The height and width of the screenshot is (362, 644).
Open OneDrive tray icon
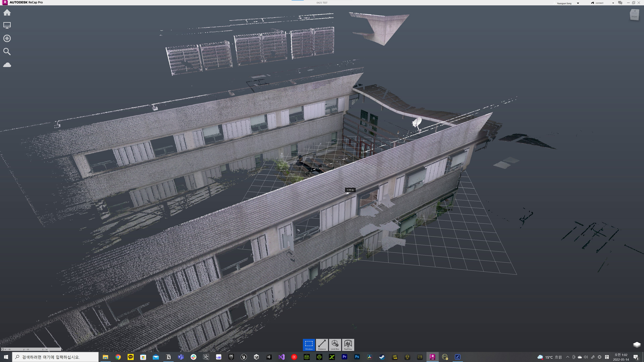click(580, 357)
